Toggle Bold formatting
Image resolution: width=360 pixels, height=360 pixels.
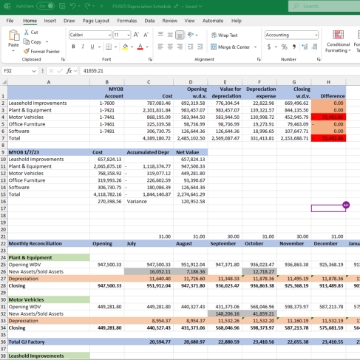(x=73, y=47)
